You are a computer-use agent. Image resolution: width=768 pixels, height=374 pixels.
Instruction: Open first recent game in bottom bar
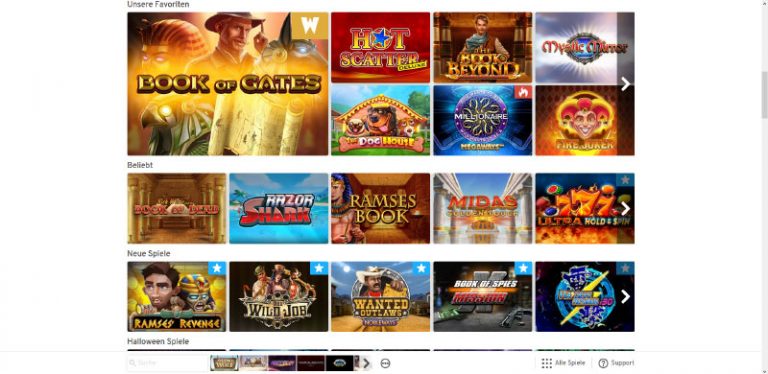pos(224,363)
